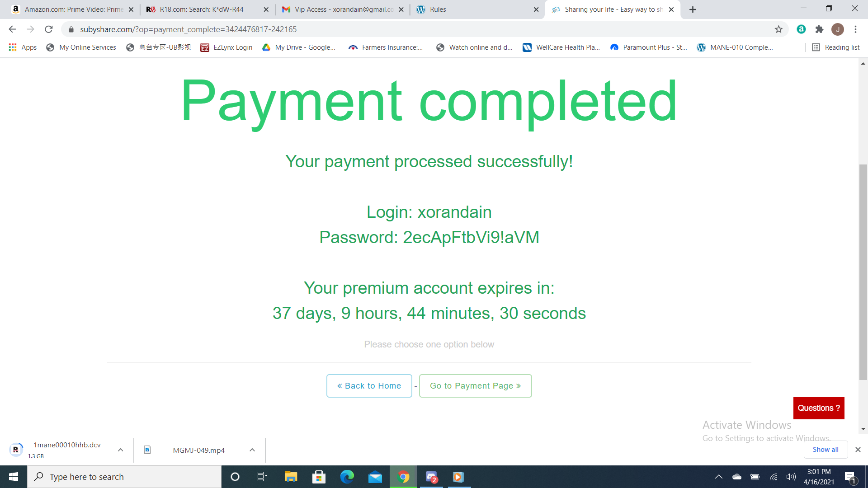Click the profile avatar J icon
868x488 pixels.
click(838, 29)
